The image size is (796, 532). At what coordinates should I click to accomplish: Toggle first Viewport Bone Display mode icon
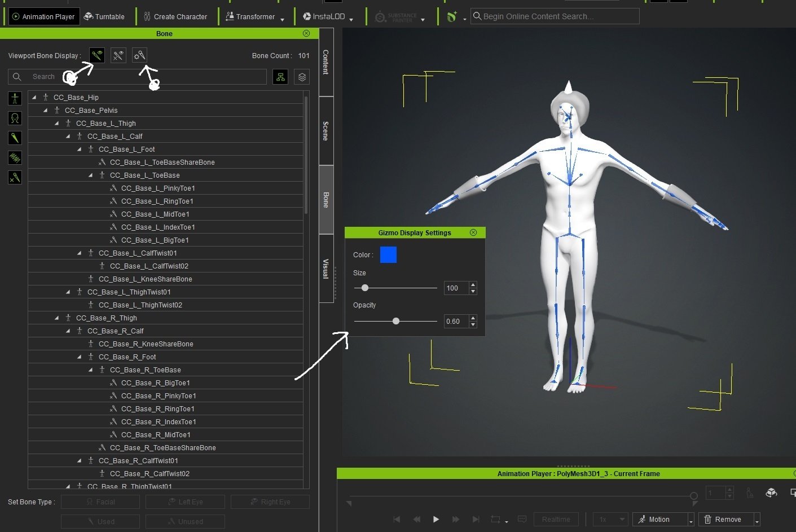pos(97,55)
